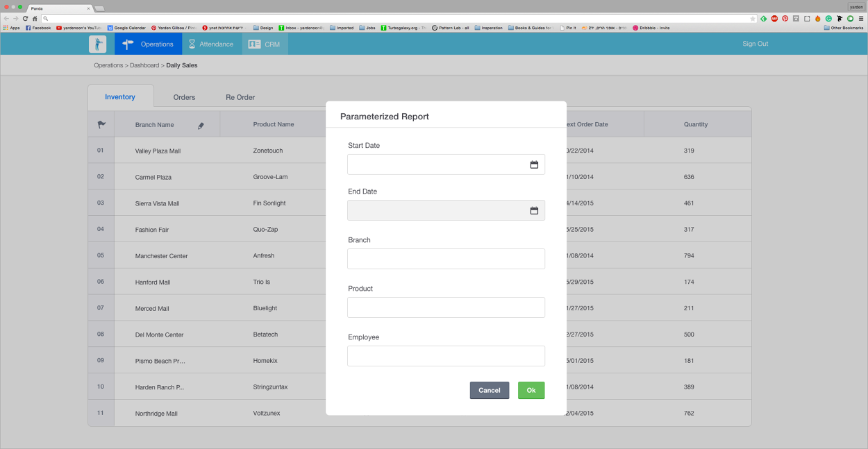Screen dimensions: 868x449
Task: Open the Inventory tab
Action: 120,97
